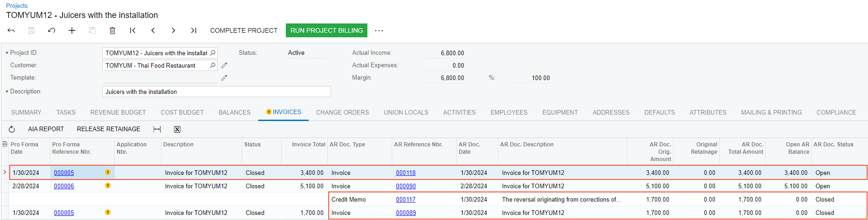Refresh the invoices grid

coord(12,129)
